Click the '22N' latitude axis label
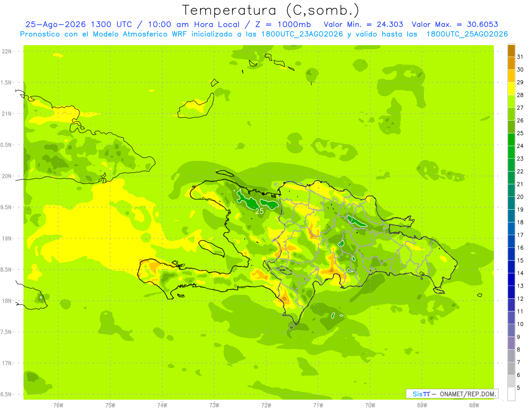This screenshot has height=411, width=532. tap(7, 51)
